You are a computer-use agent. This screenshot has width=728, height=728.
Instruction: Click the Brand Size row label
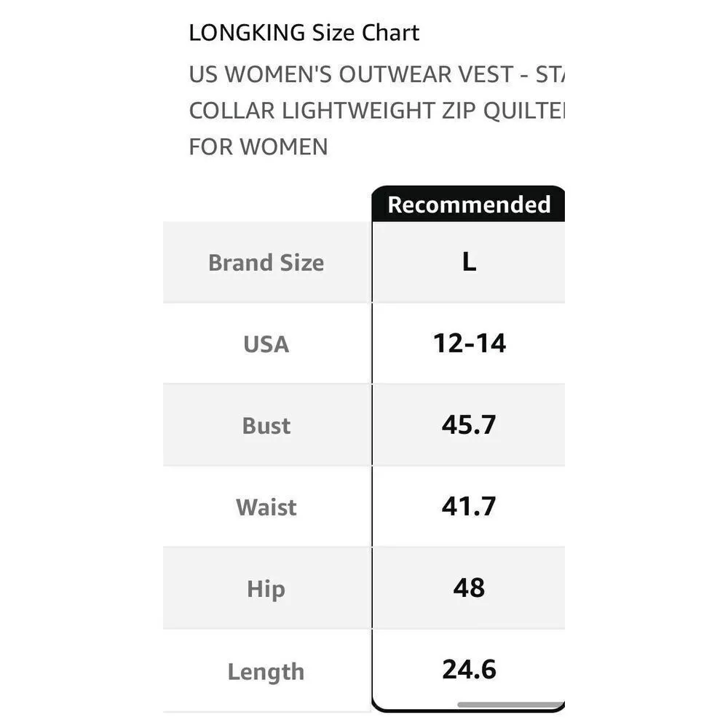266,263
